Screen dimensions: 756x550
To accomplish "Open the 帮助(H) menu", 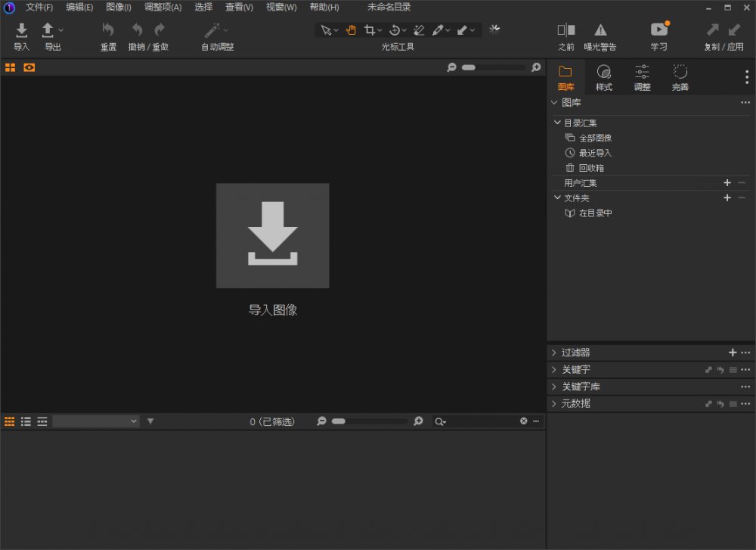I will (324, 7).
